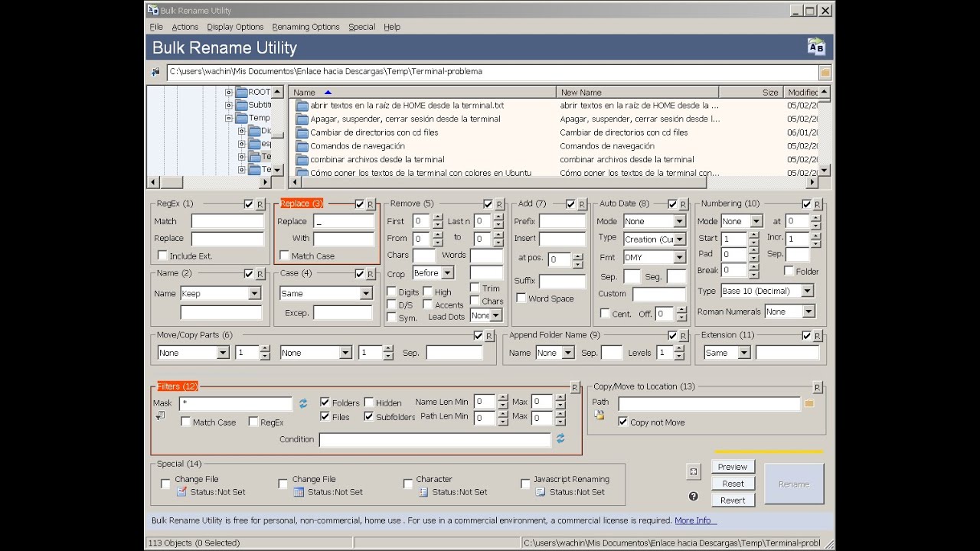Click the folder tree horizontal scrollbar
The width and height of the screenshot is (980, 551).
pos(210,182)
